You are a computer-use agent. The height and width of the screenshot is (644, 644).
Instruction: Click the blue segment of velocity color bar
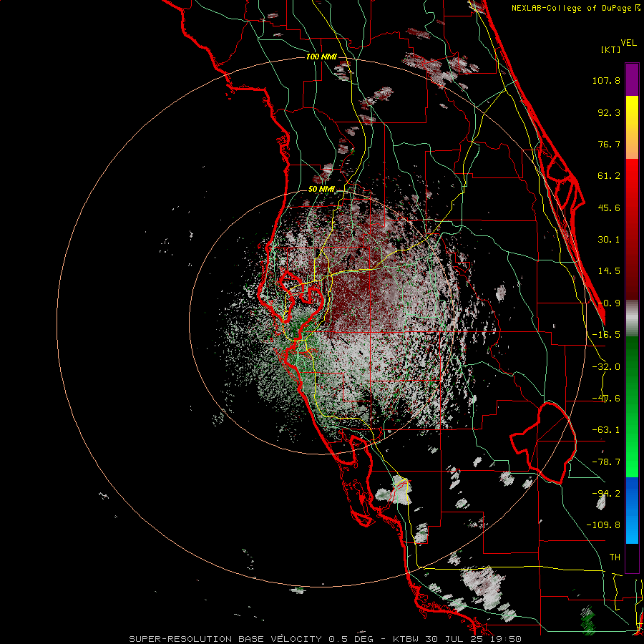632,510
